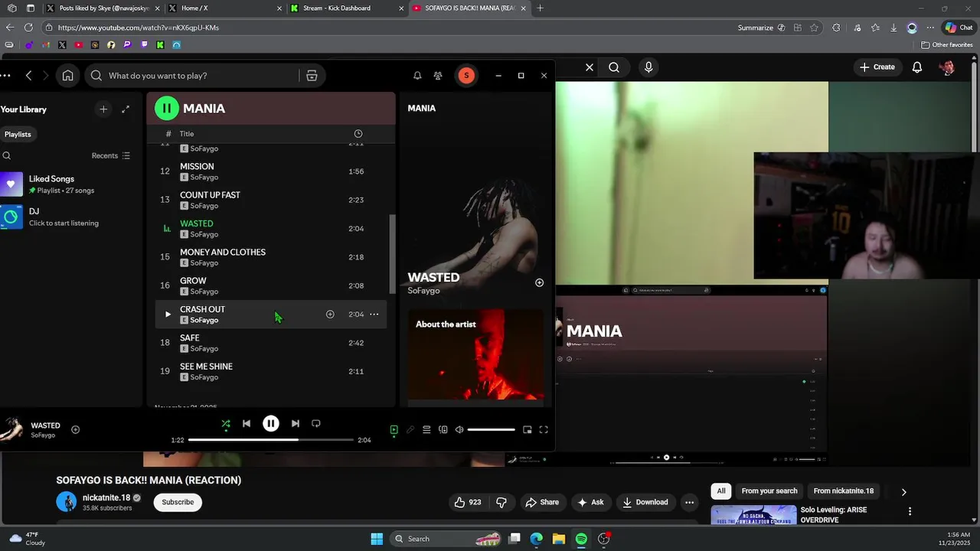The image size is (980, 551).
Task: Skip to next track in Spotify
Action: (296, 423)
